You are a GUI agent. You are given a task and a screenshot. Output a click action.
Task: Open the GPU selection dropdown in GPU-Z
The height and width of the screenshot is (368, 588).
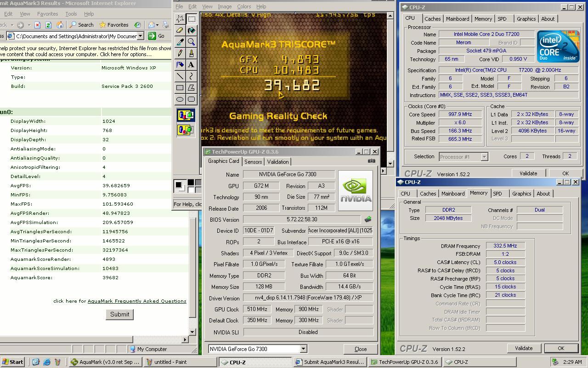pos(303,349)
